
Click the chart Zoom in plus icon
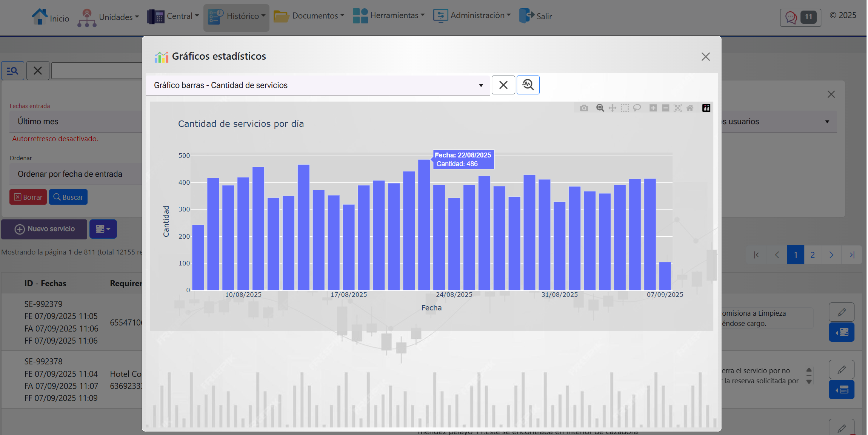point(653,108)
